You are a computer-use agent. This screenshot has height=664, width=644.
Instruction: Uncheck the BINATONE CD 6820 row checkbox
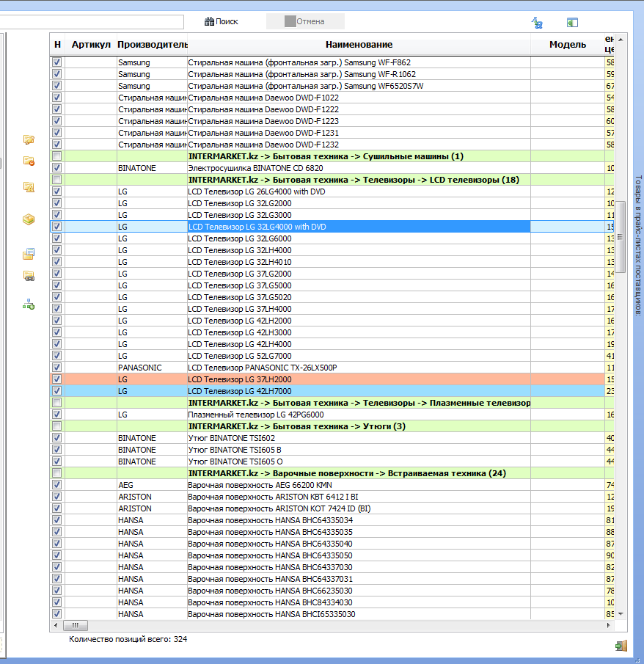(x=56, y=168)
